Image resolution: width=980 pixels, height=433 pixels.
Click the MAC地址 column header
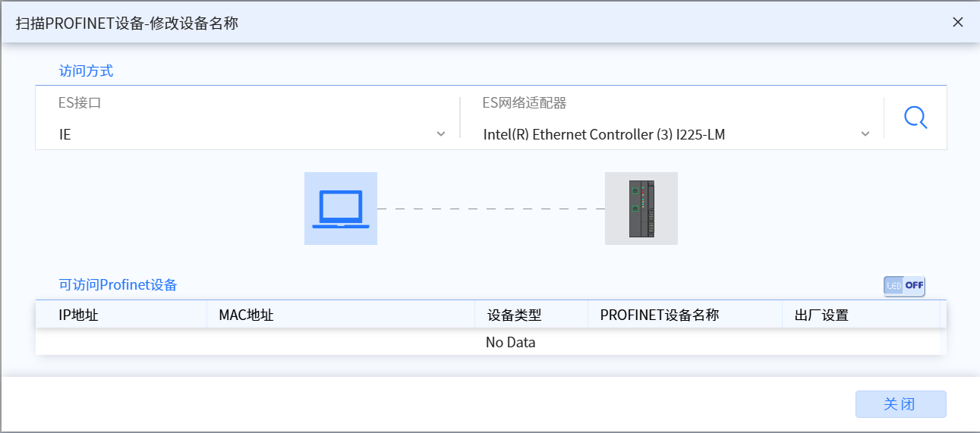coord(246,315)
